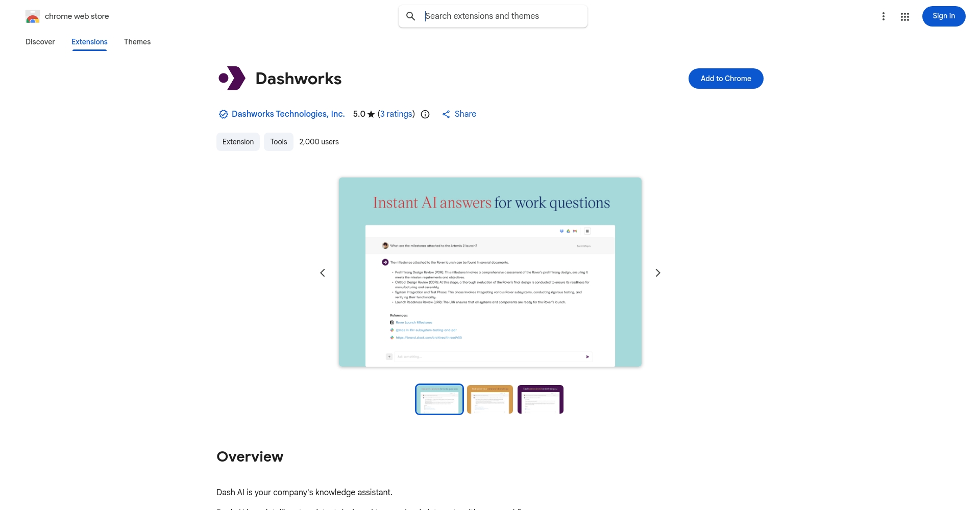Select the third purple screenshot thumbnail
The height and width of the screenshot is (510, 980).
click(x=540, y=399)
